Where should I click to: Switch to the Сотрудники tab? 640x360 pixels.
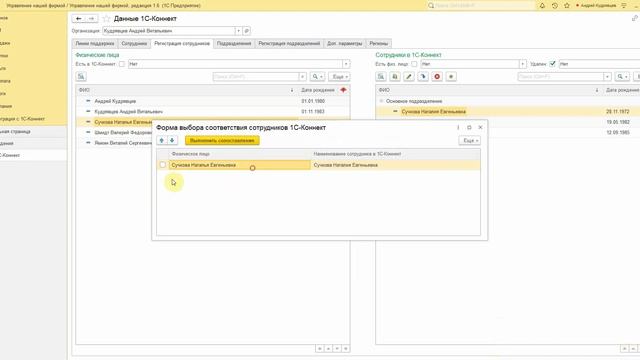point(134,44)
